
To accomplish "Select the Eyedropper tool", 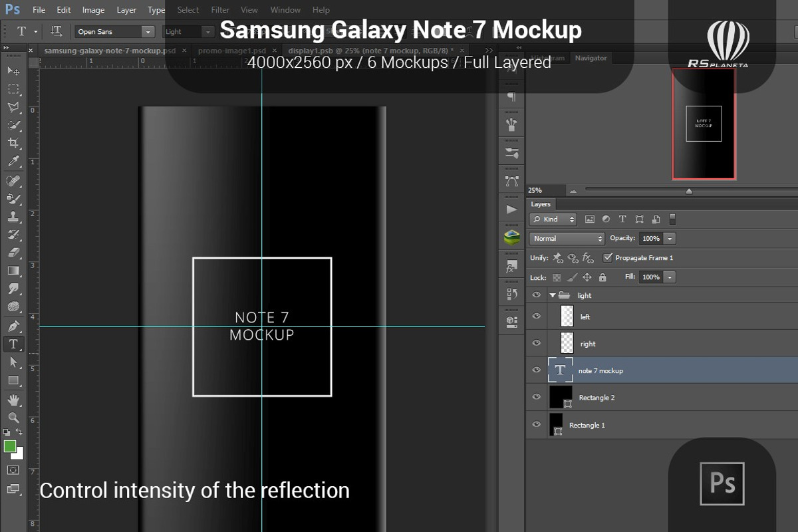I will pyautogui.click(x=13, y=162).
